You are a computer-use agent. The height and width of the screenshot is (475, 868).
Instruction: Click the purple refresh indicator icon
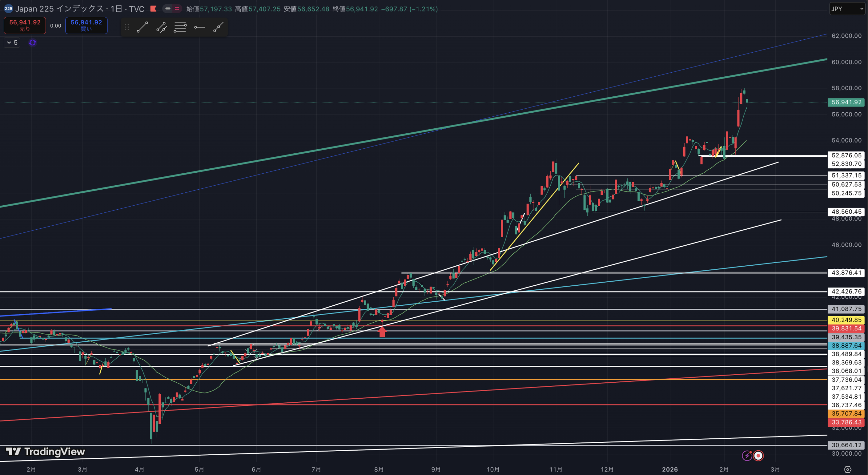pyautogui.click(x=33, y=43)
